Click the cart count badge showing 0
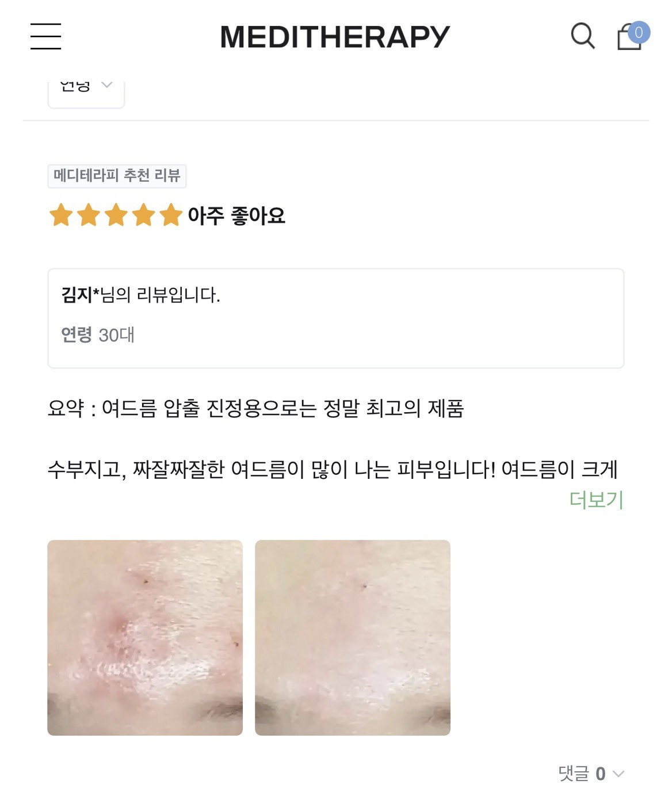Image resolution: width=672 pixels, height=807 pixels. point(639,33)
